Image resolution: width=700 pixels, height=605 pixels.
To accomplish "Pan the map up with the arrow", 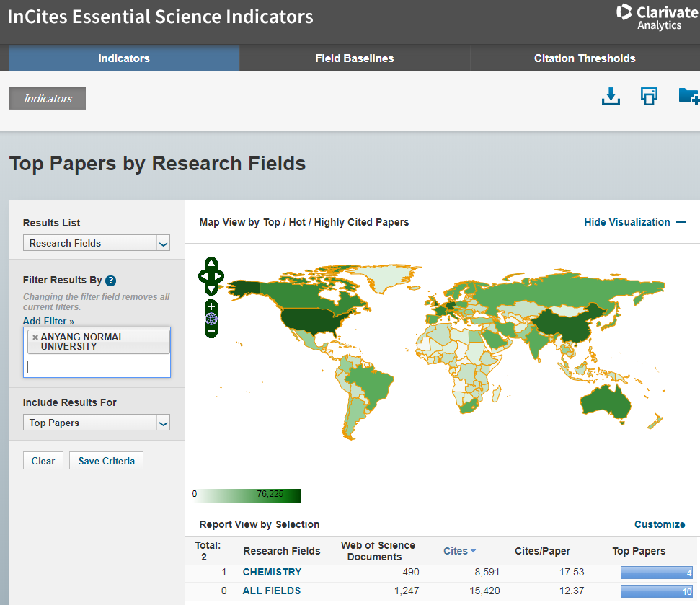I will pyautogui.click(x=211, y=263).
